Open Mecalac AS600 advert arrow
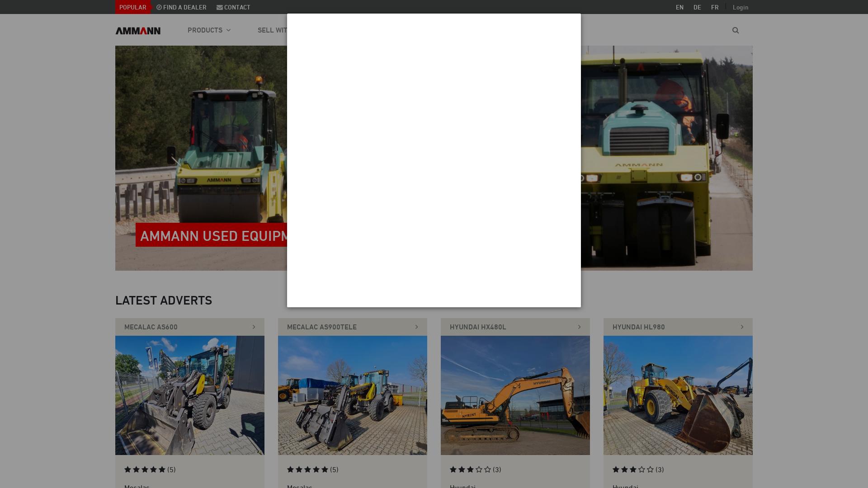The height and width of the screenshot is (488, 868). click(254, 327)
